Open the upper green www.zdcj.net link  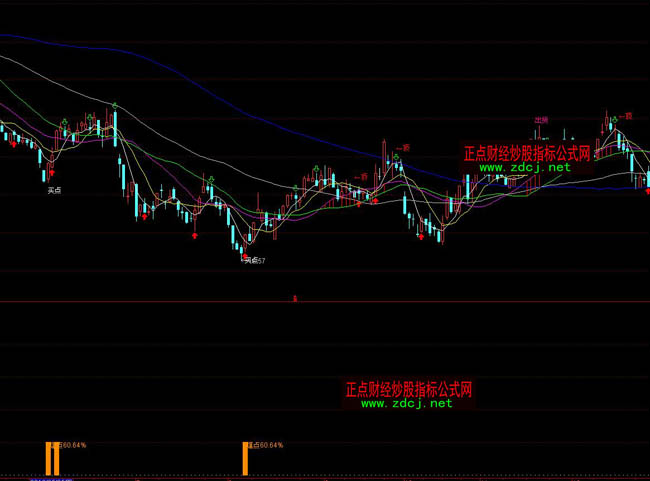pos(524,168)
